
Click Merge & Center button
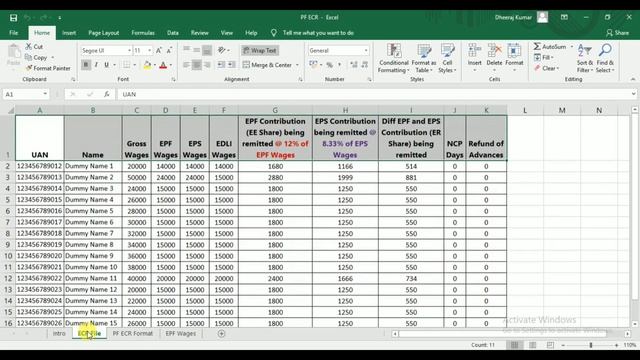coord(268,65)
